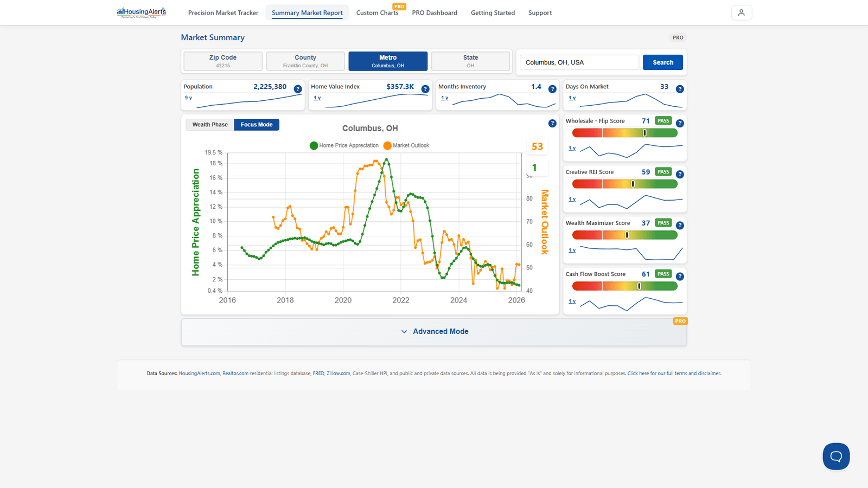This screenshot has width=868, height=488.
Task: Switch to Wealth Phase view
Action: [x=210, y=125]
